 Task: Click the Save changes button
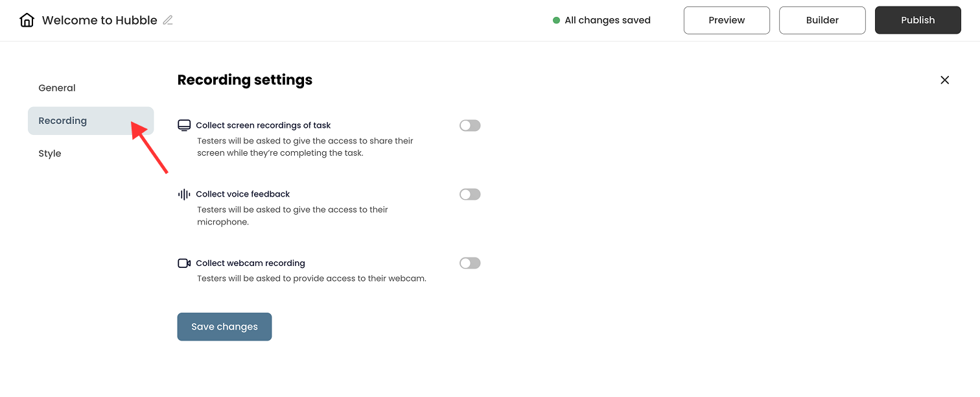coord(224,326)
